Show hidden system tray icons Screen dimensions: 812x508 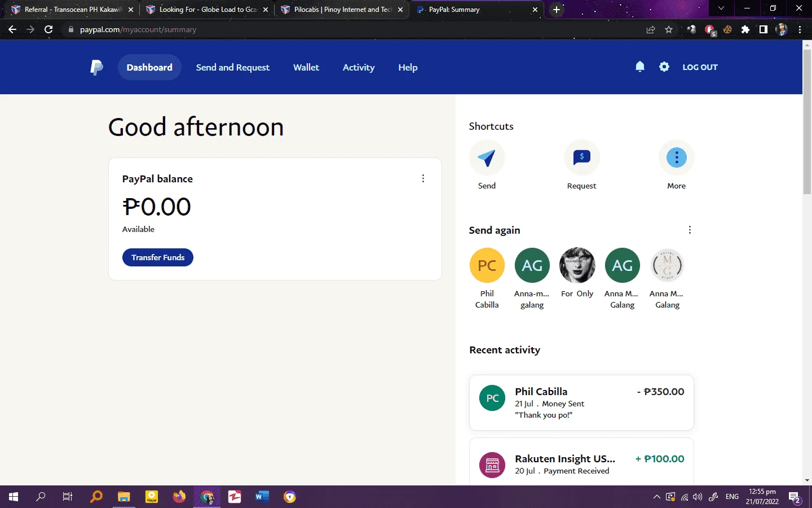[x=656, y=497]
